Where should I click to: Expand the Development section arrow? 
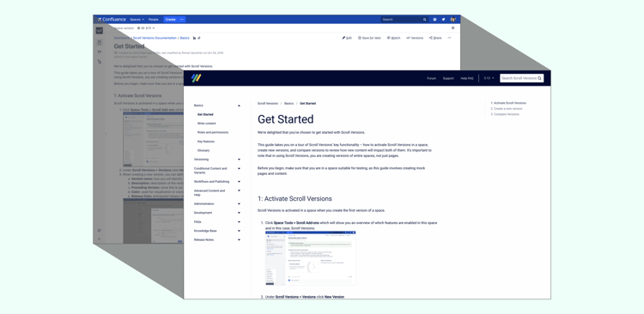pyautogui.click(x=239, y=213)
